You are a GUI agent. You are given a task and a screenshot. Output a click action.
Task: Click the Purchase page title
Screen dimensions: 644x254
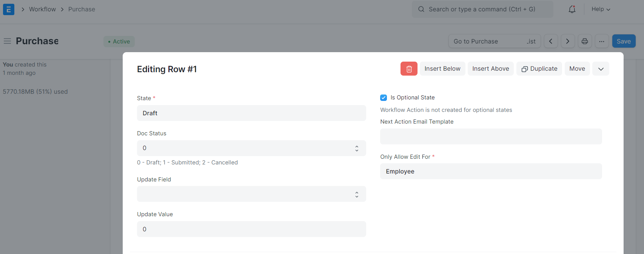tap(37, 41)
